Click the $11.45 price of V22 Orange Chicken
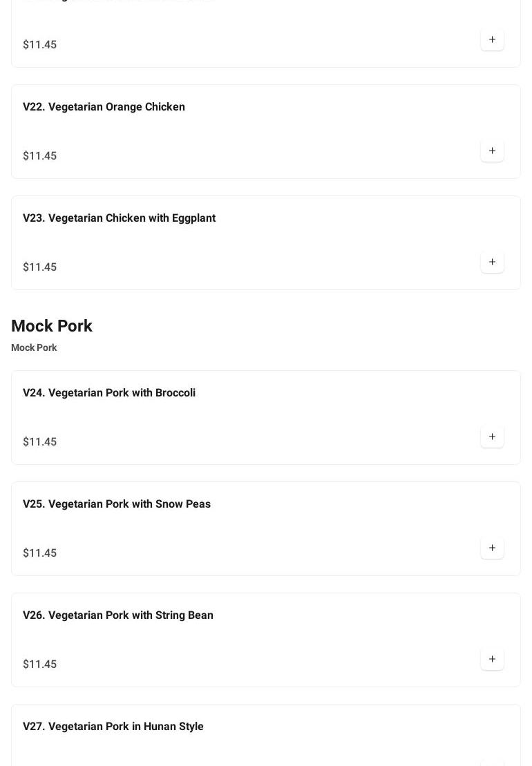Screen dimensions: 532x766 click(40, 156)
